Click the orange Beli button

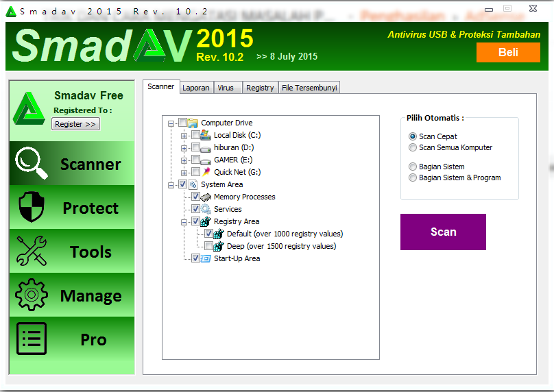[x=508, y=52]
